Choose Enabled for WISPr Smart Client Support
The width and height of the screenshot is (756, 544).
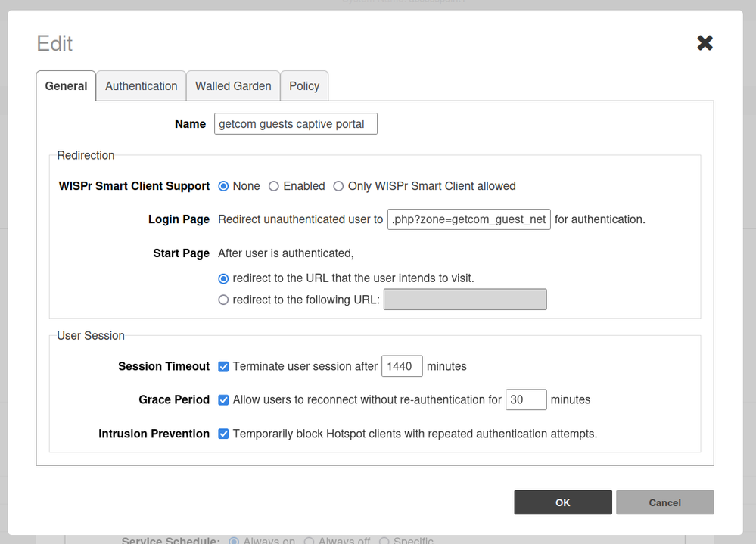(x=274, y=186)
